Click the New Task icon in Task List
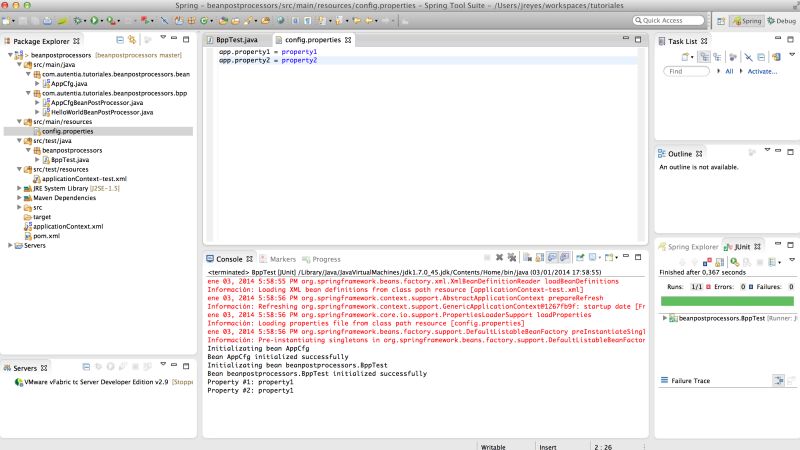Screen dimensions: 800x450 point(685,57)
